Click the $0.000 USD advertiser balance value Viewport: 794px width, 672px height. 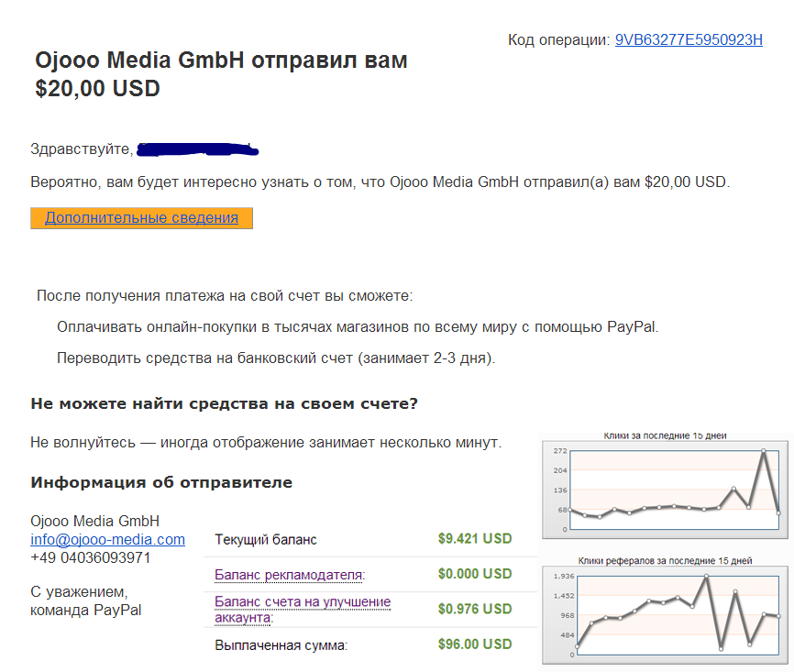[x=475, y=574]
